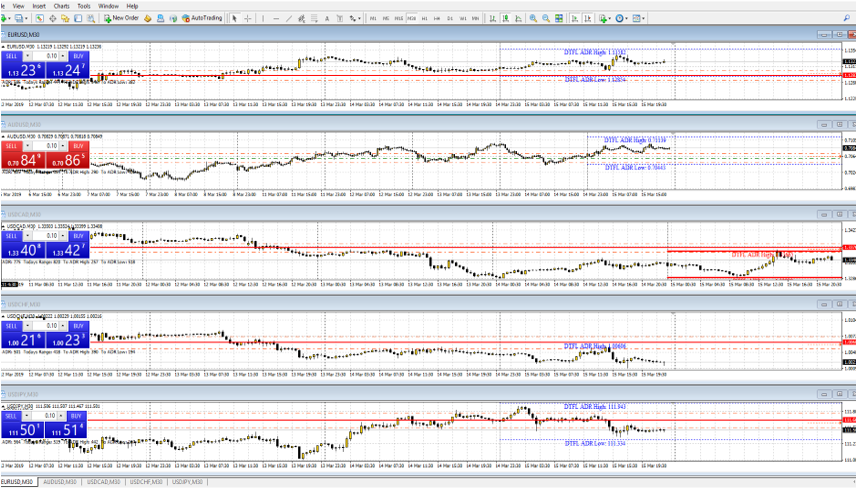Viewport: 858px width, 488px height.
Task: Switch to the USDJPY,M30 bottom tab
Action: 187,482
